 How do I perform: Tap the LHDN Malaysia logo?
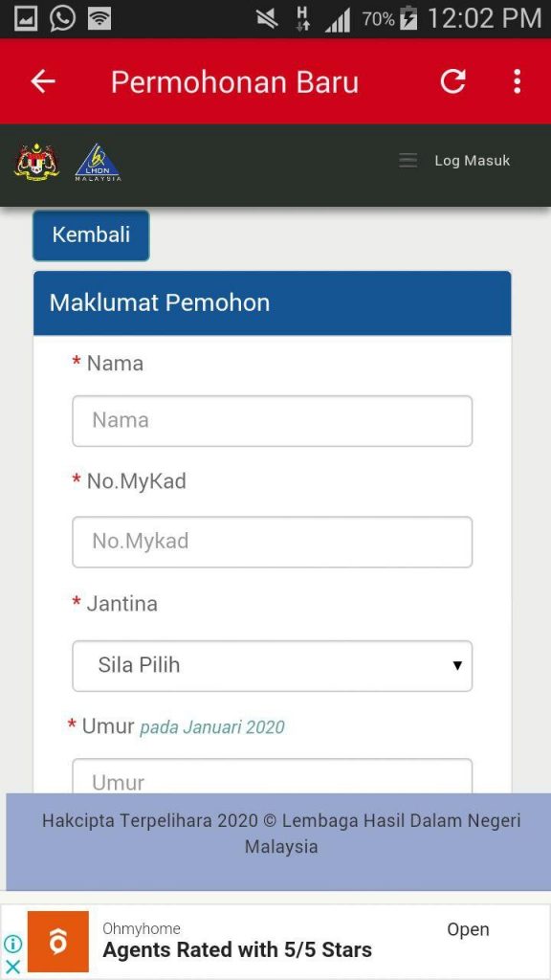[x=99, y=163]
